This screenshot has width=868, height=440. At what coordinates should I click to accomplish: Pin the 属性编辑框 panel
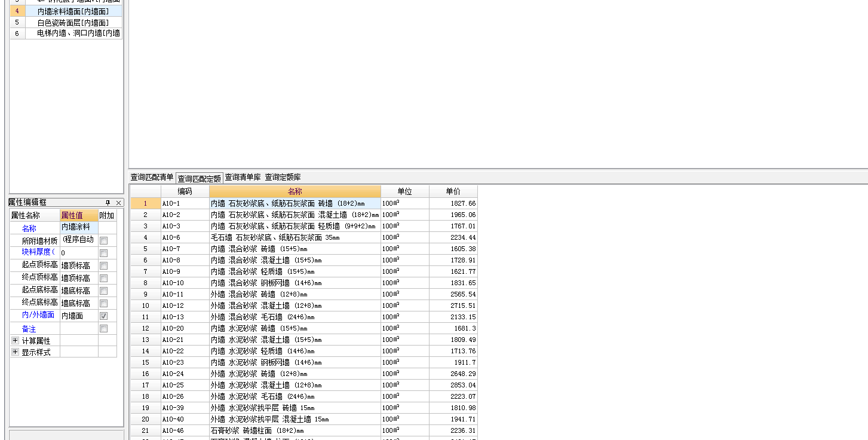click(x=108, y=203)
